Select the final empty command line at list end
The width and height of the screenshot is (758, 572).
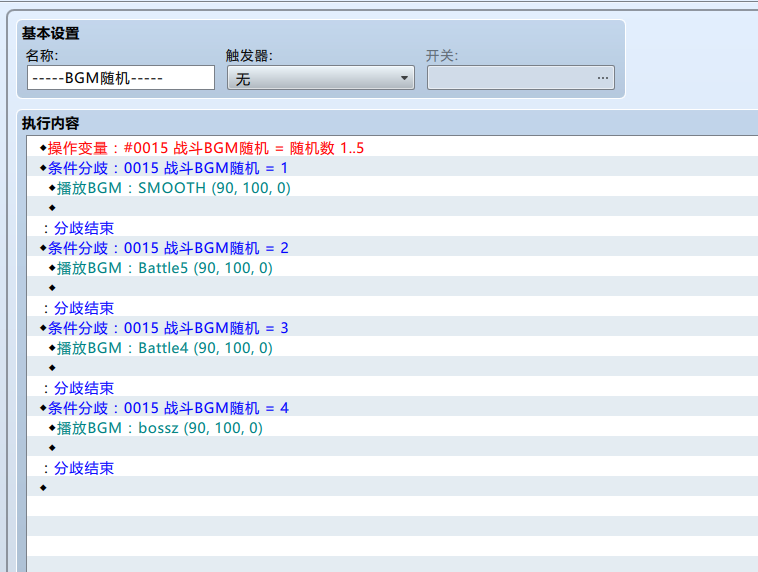tap(393, 488)
